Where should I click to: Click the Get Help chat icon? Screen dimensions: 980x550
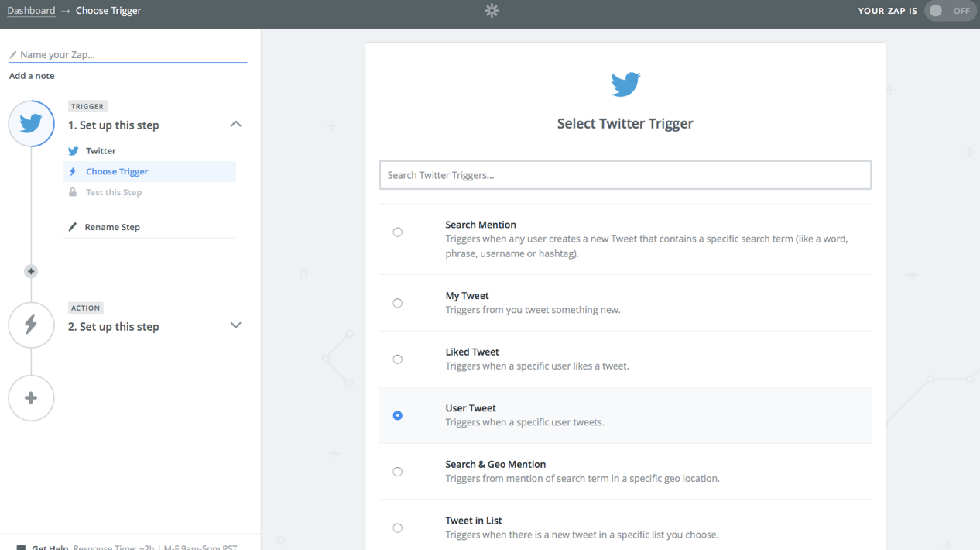click(x=21, y=547)
